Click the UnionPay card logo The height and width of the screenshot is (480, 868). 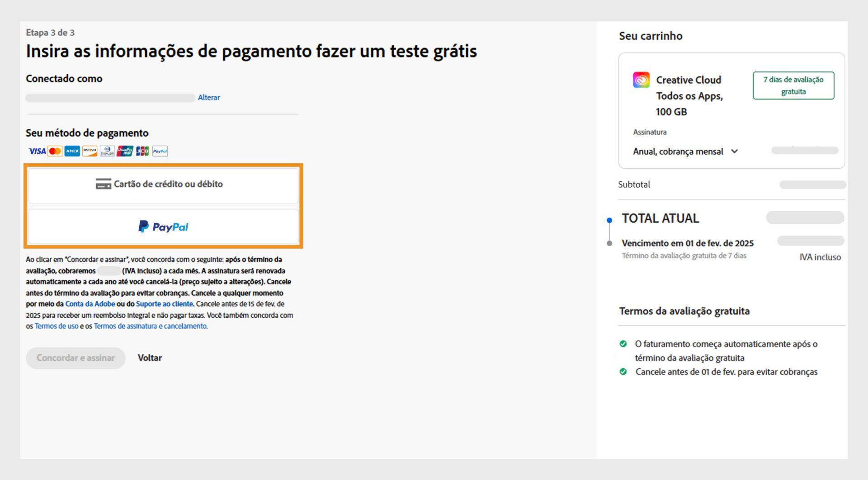click(x=125, y=151)
